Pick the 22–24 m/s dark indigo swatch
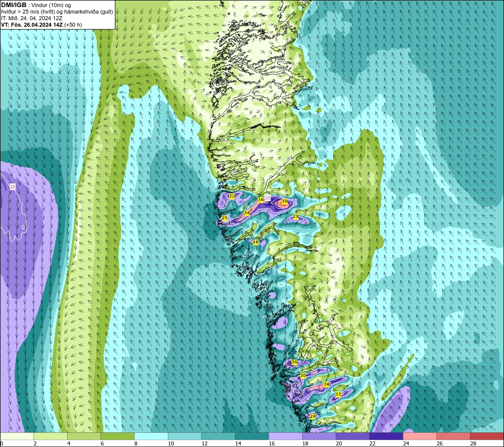The height and width of the screenshot is (447, 504). click(386, 436)
